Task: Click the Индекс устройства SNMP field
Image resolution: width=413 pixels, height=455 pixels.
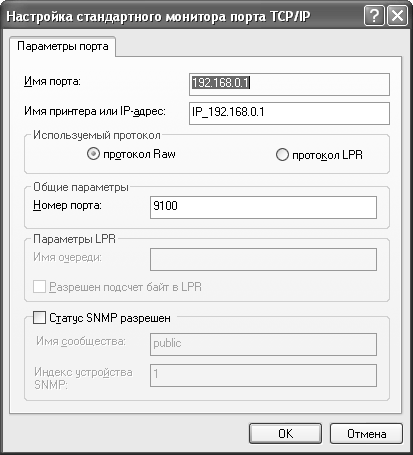Action: pyautogui.click(x=263, y=375)
